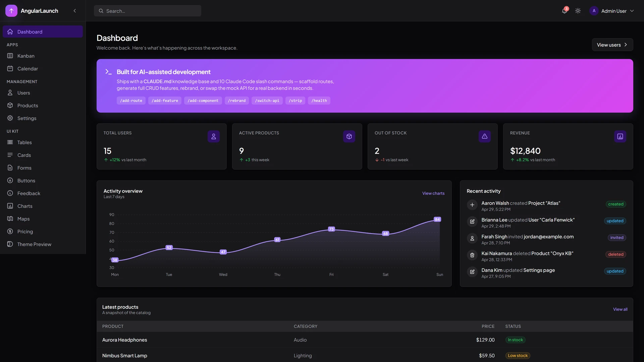Click the Out of Stock warning icon
The image size is (644, 362).
point(485,136)
